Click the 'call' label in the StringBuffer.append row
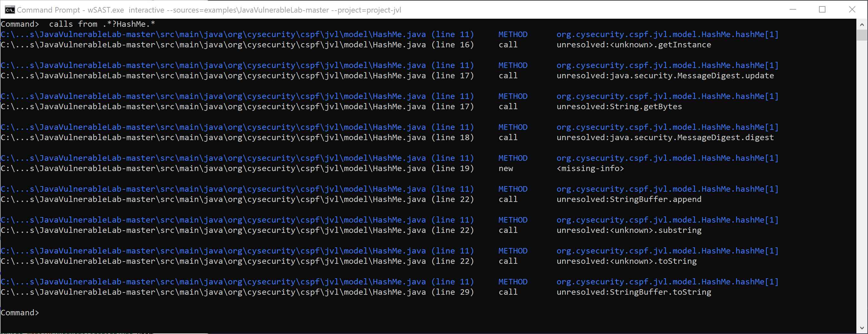Screen dimensions: 868x334 (x=508, y=199)
